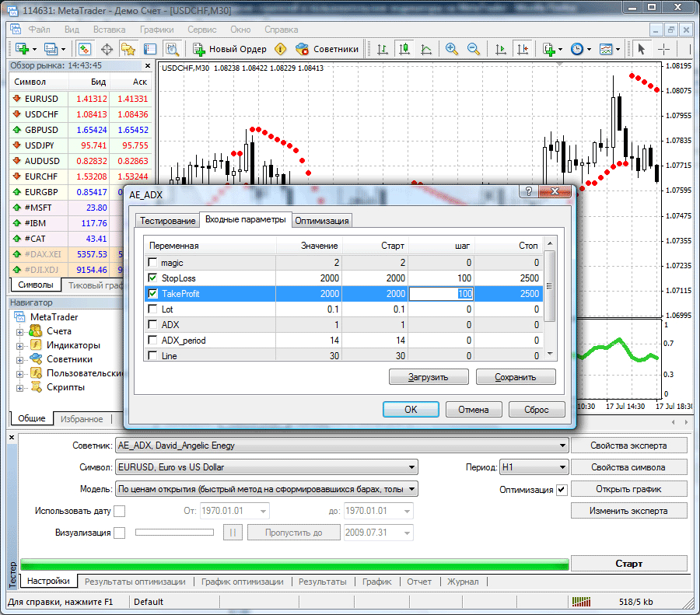700x615 pixels.
Task: Check the ADX_period variable checkbox
Action: coord(152,340)
